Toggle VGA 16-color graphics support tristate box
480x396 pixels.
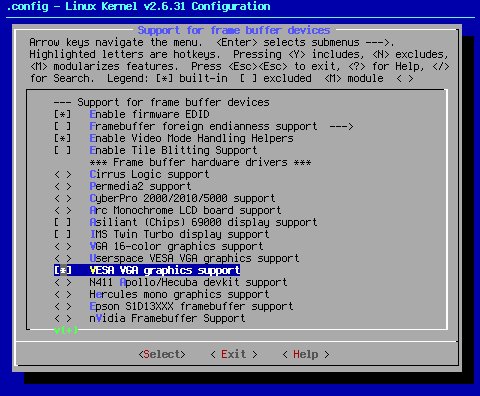click(62, 246)
